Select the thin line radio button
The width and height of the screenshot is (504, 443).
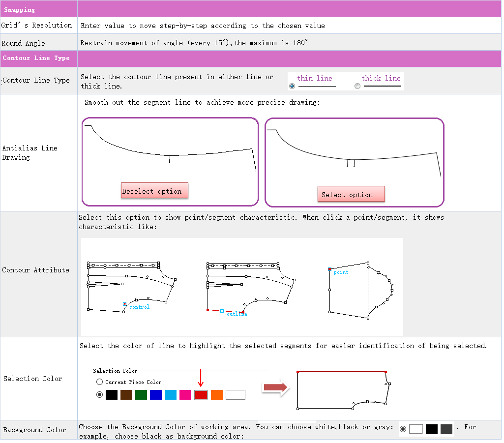point(292,86)
